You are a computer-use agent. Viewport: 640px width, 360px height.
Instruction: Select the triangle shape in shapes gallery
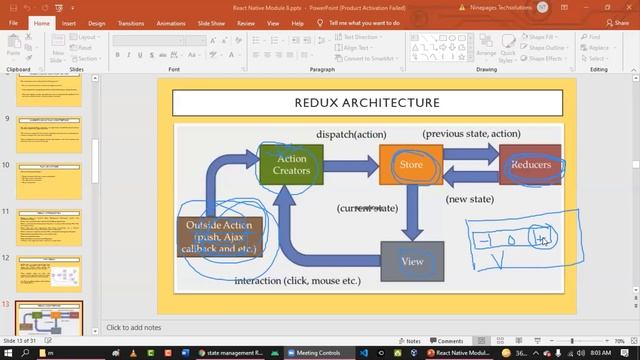click(x=415, y=48)
